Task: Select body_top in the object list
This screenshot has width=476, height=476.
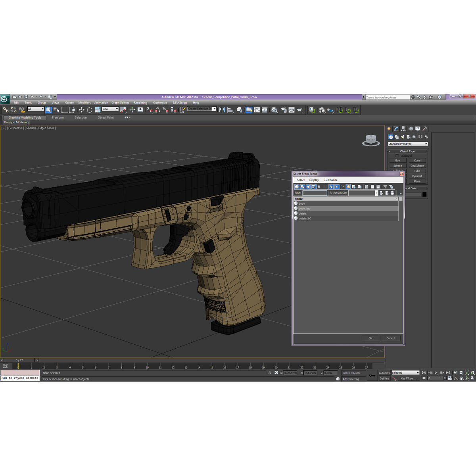Action: click(346, 209)
